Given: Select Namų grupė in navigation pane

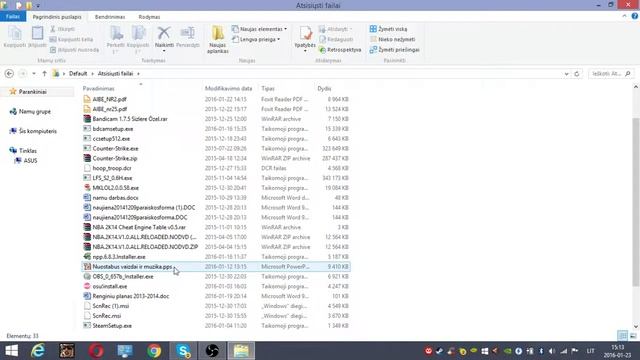Looking at the screenshot, I should (x=35, y=111).
